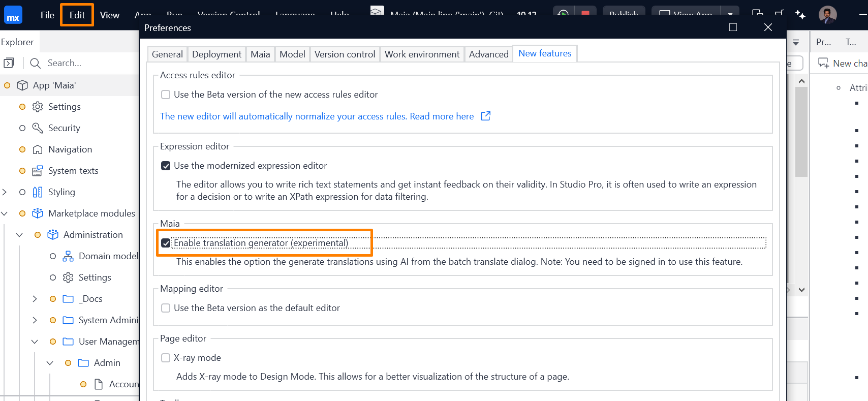868x401 pixels.
Task: Expand the _Docs folder node
Action: coord(35,299)
